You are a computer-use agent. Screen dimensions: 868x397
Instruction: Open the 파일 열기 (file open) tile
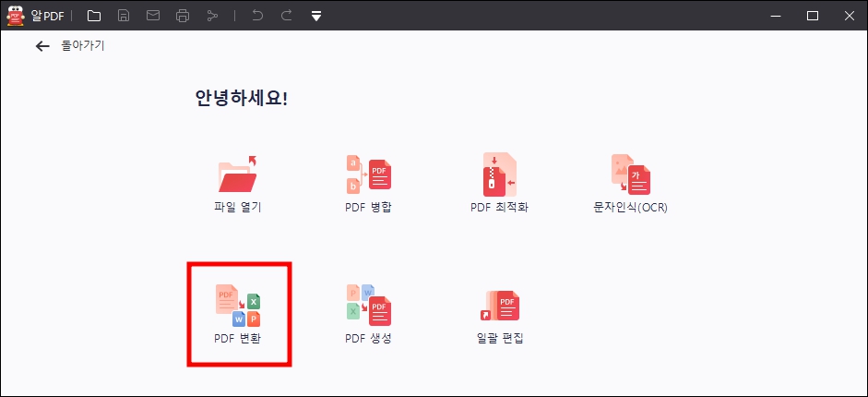tap(237, 185)
